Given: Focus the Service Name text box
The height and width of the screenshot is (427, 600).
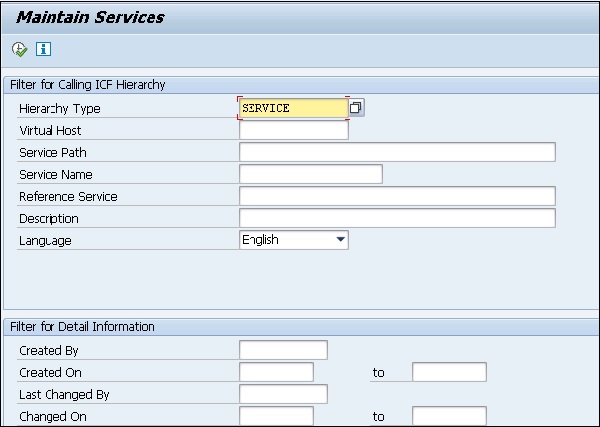Looking at the screenshot, I should [x=310, y=174].
